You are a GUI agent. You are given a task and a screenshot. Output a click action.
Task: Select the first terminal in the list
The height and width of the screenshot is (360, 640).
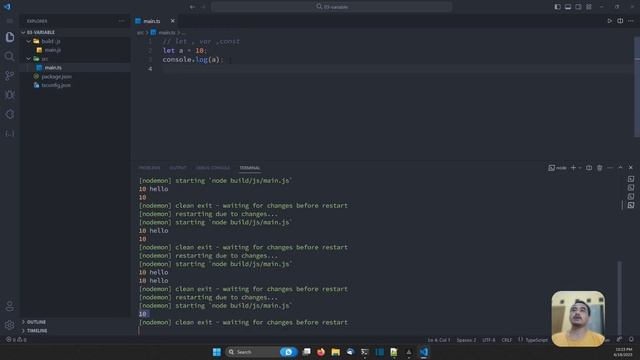click(x=631, y=179)
